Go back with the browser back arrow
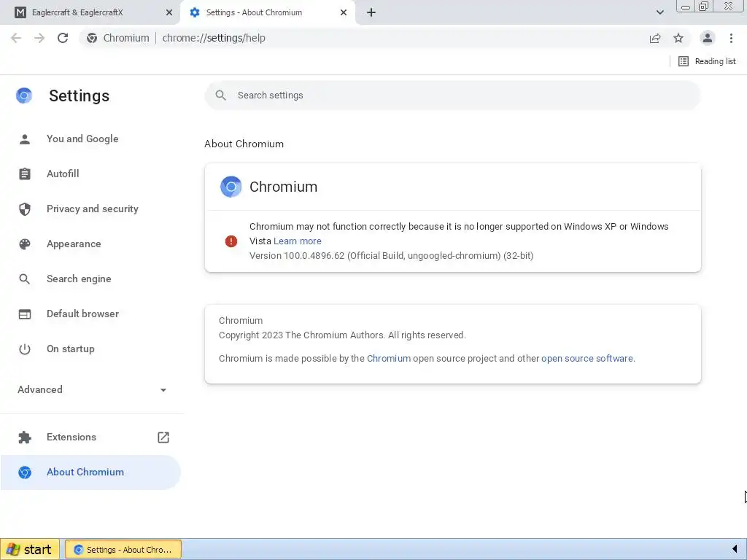Screen dimensions: 747x560 [16, 38]
